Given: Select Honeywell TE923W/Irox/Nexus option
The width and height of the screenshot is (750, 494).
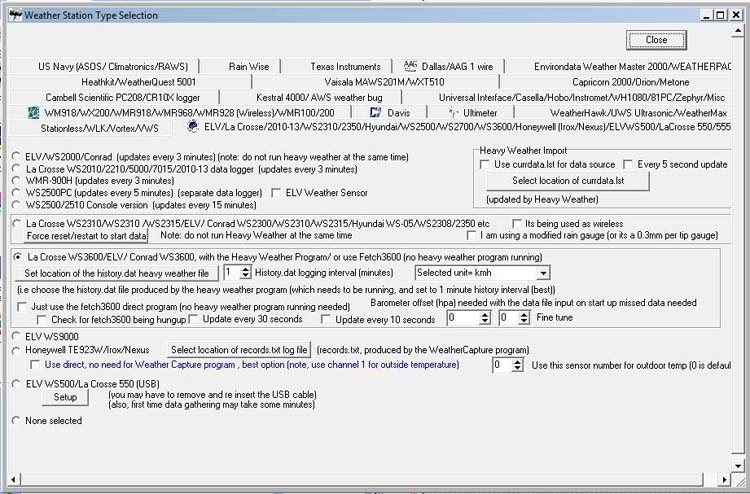Looking at the screenshot, I should (x=16, y=351).
